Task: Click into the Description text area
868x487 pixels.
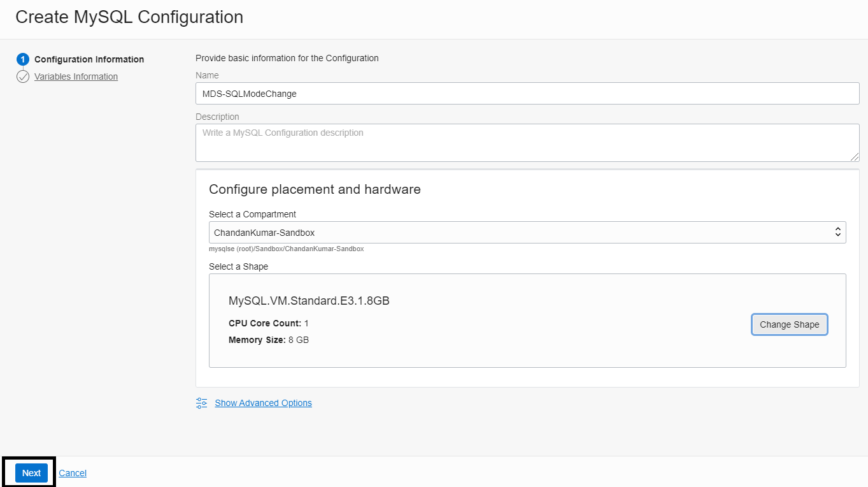Action: pos(527,142)
